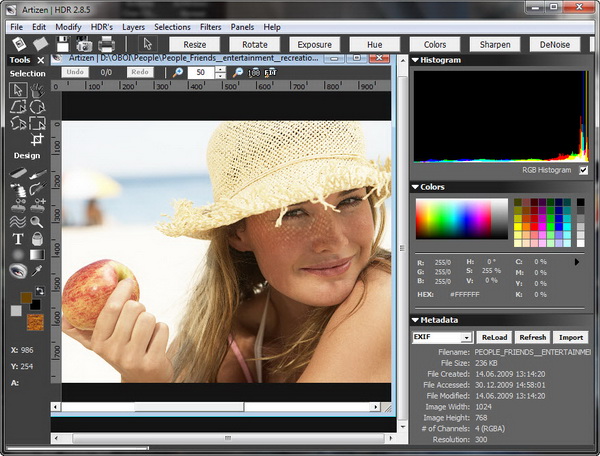Open the HDR's menu

pos(103,26)
